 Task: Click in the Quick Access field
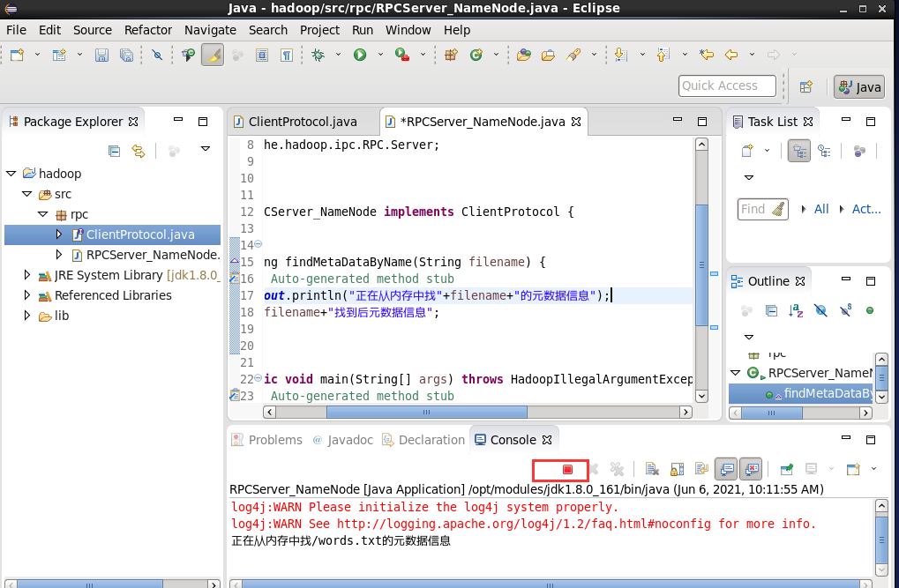[x=727, y=86]
